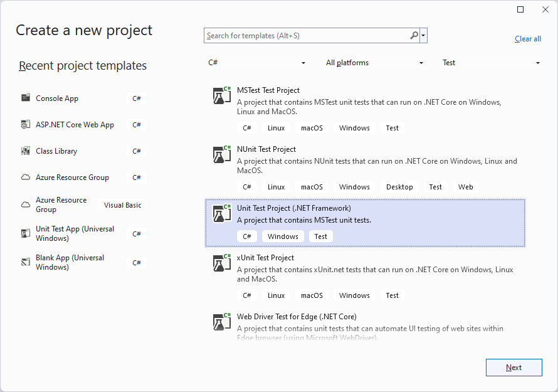Viewport: 558px width, 392px height.
Task: Click the Web Driver Test for Edge icon
Action: click(221, 321)
